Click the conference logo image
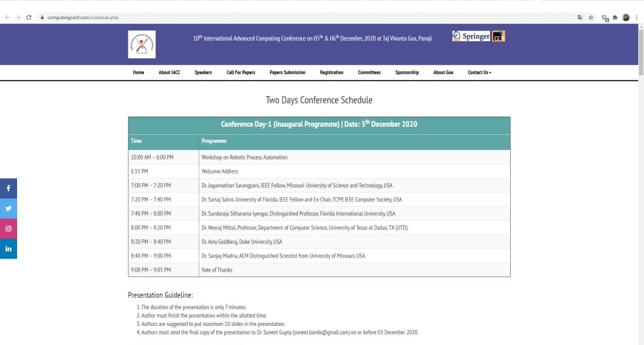The height and width of the screenshot is (345, 644). [x=142, y=44]
